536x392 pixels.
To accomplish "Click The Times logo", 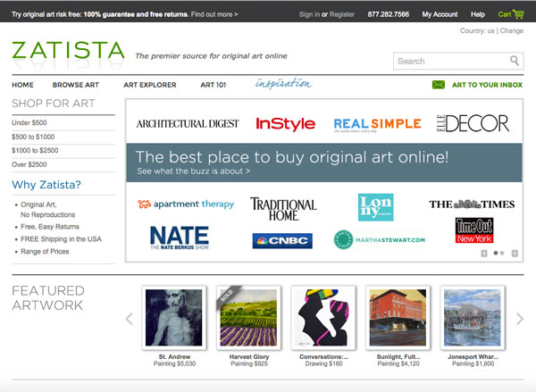I will [472, 204].
